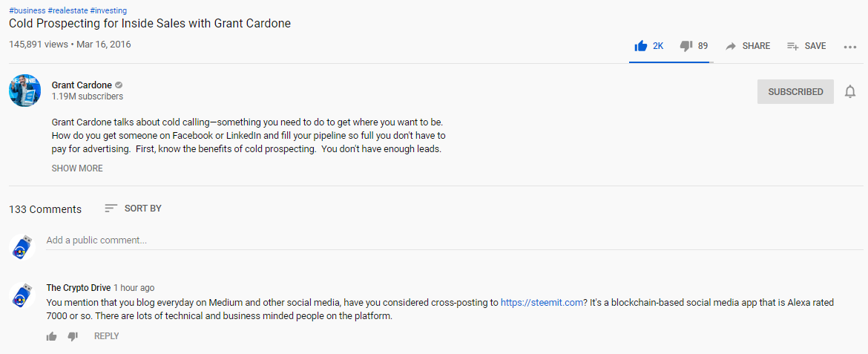868x354 pixels.
Task: Click the '1.19M subscribers' text
Action: (88, 96)
